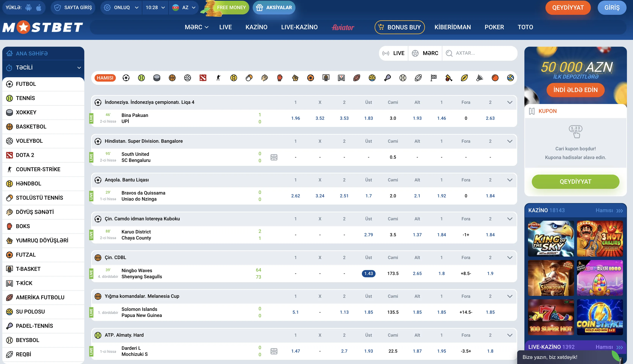Click the boxing glove filter icon
Screen dimensions: 633x364
point(280,78)
